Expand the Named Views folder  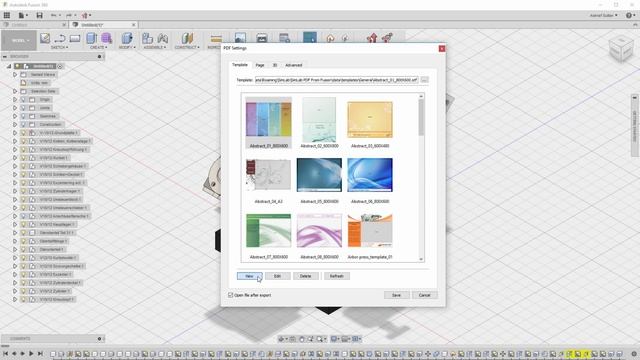pyautogui.click(x=15, y=75)
